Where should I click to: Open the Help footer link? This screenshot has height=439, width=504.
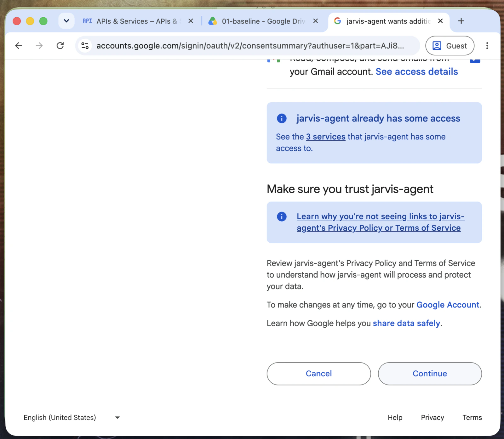point(395,418)
